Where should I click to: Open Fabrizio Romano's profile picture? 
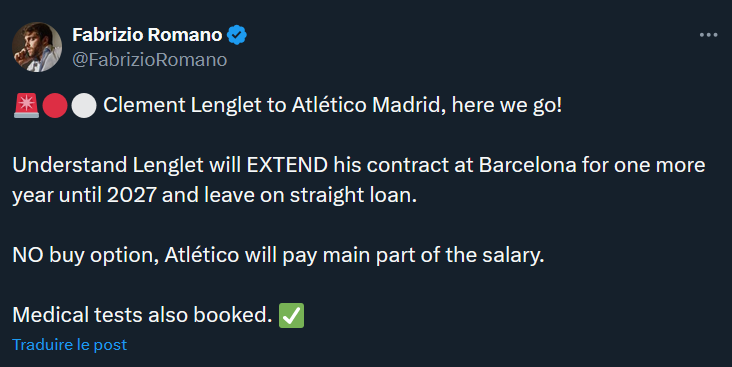click(37, 47)
